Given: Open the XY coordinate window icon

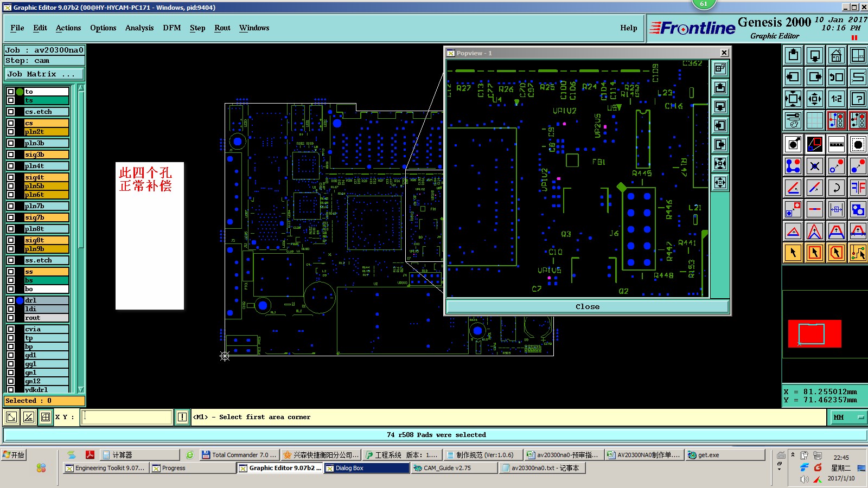Looking at the screenshot, I should [x=858, y=55].
